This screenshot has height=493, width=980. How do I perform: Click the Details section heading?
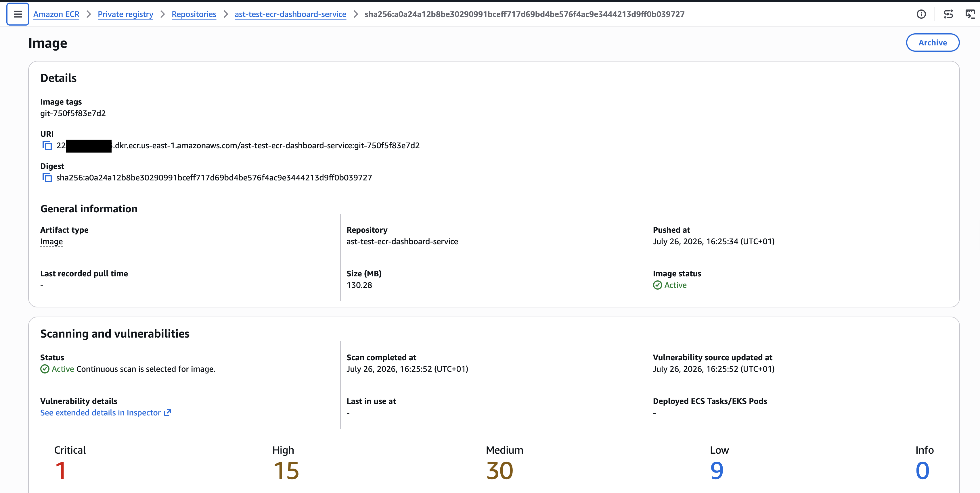[58, 78]
